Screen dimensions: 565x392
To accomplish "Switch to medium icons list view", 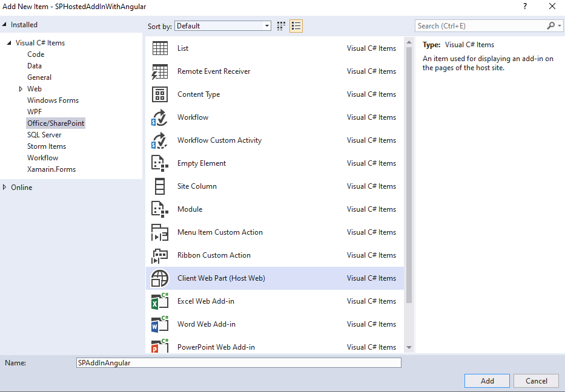I will [296, 26].
